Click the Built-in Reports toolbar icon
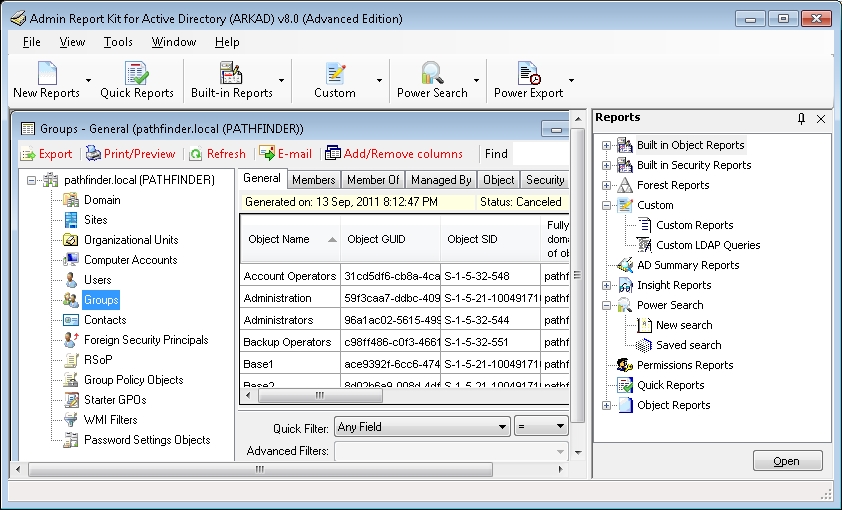The image size is (842, 510). point(231,73)
